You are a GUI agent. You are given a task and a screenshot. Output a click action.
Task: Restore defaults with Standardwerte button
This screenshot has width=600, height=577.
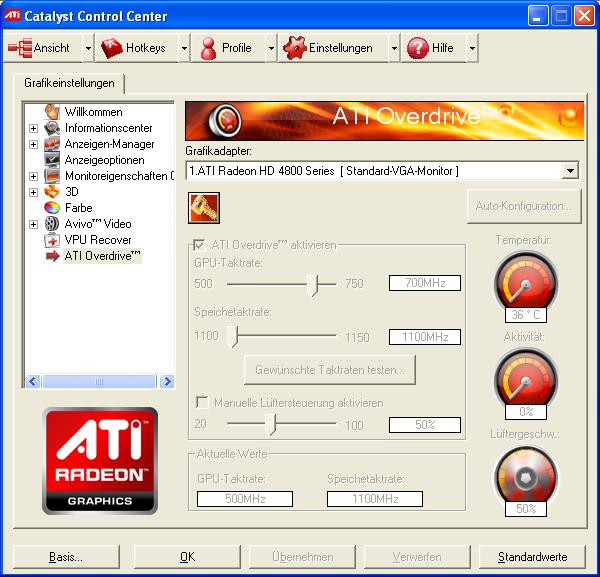[532, 557]
